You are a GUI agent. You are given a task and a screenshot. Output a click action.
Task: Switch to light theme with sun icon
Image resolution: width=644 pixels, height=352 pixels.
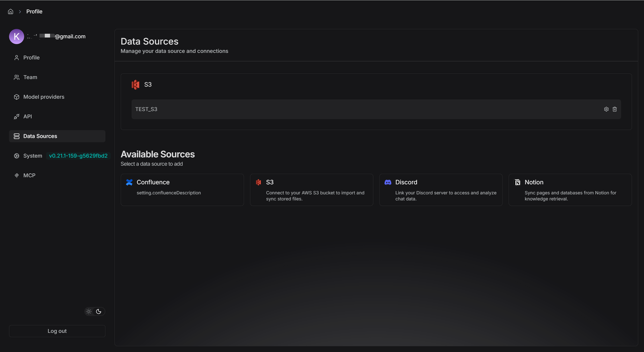89,312
